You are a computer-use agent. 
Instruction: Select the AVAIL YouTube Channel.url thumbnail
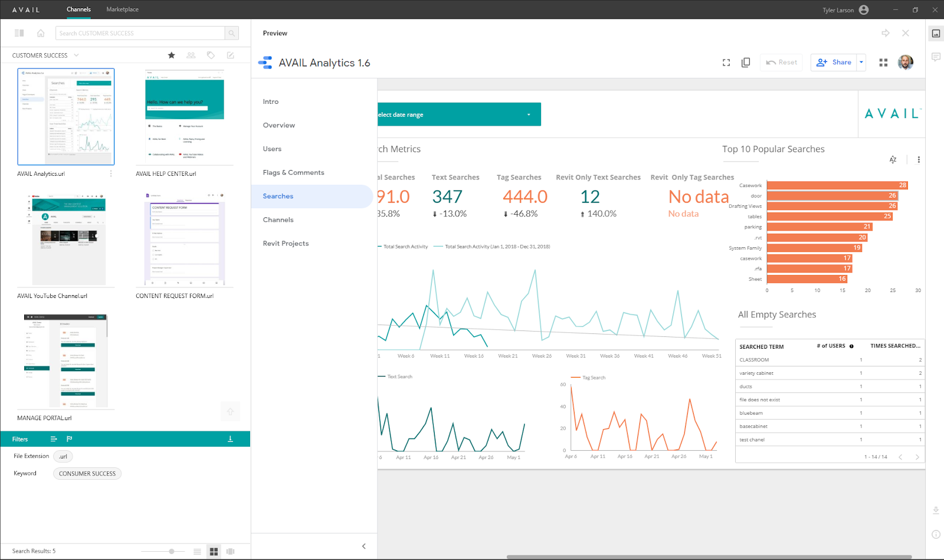pyautogui.click(x=66, y=239)
